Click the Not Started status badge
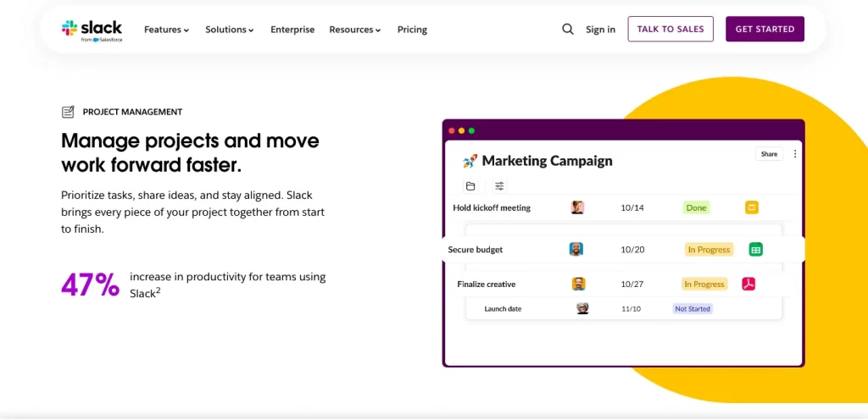 click(x=693, y=309)
